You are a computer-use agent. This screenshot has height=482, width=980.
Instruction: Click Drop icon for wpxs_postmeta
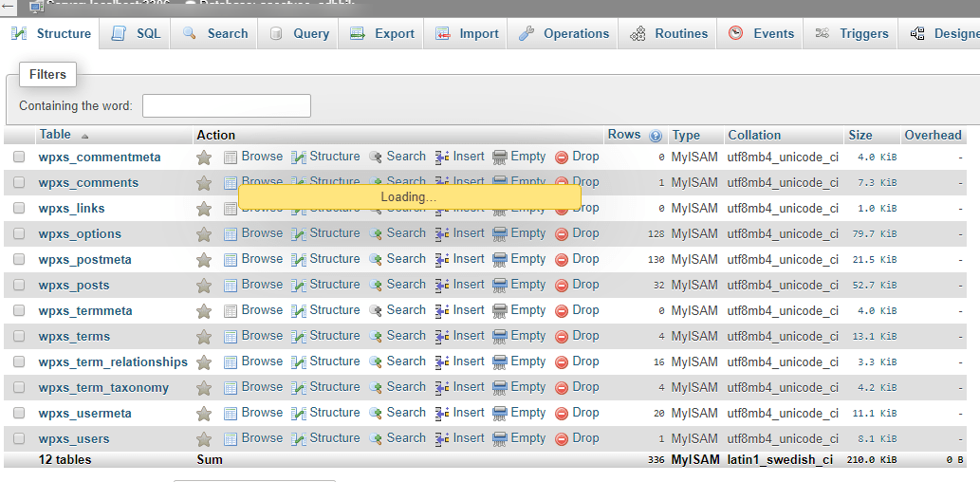[562, 260]
